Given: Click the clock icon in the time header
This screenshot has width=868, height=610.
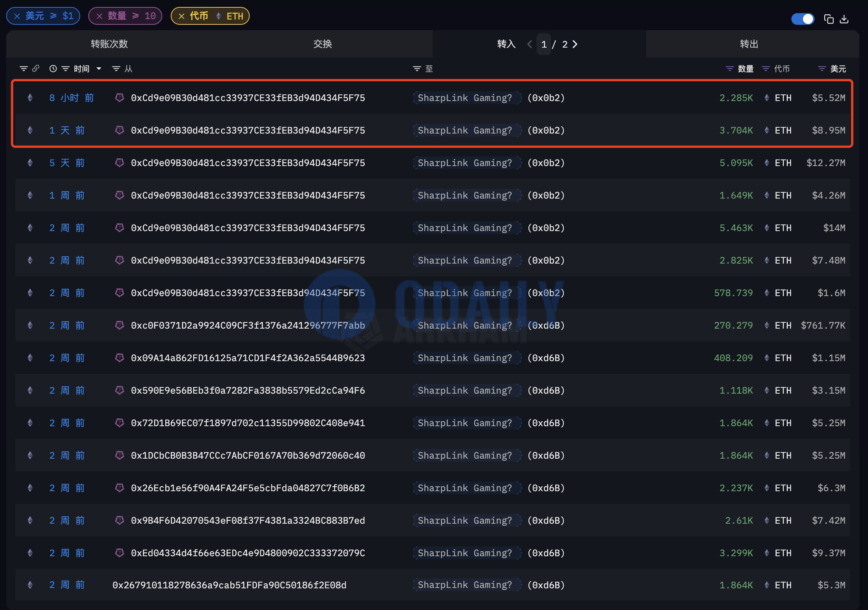Looking at the screenshot, I should pos(53,69).
